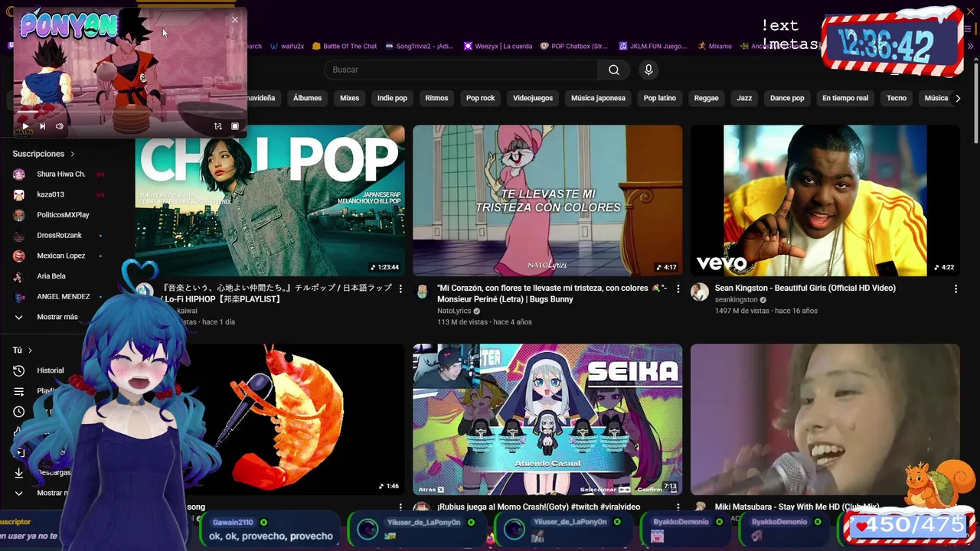
Task: Select the Pop latino filter chip
Action: (659, 98)
